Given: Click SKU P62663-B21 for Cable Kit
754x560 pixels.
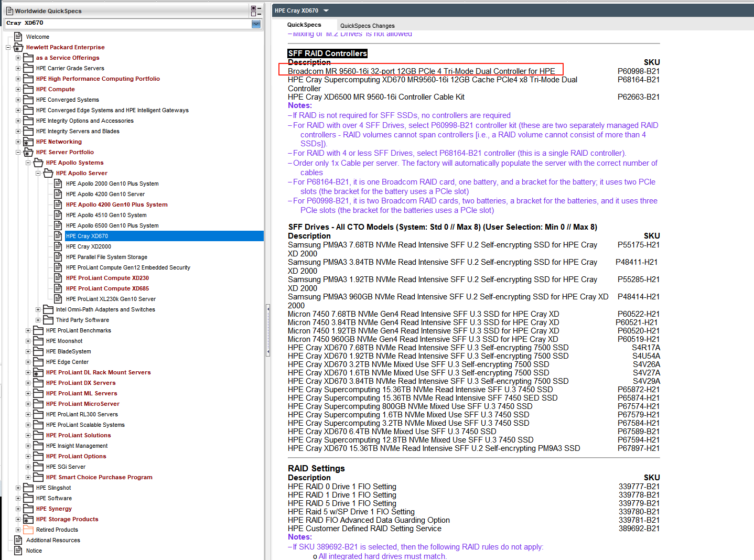Looking at the screenshot, I should coord(638,97).
